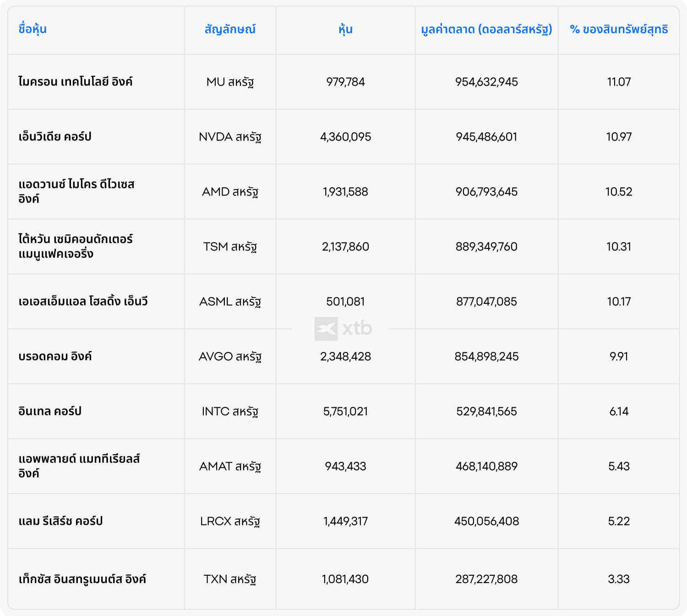Click the shares value 501,081
The image size is (687, 616).
tap(345, 302)
